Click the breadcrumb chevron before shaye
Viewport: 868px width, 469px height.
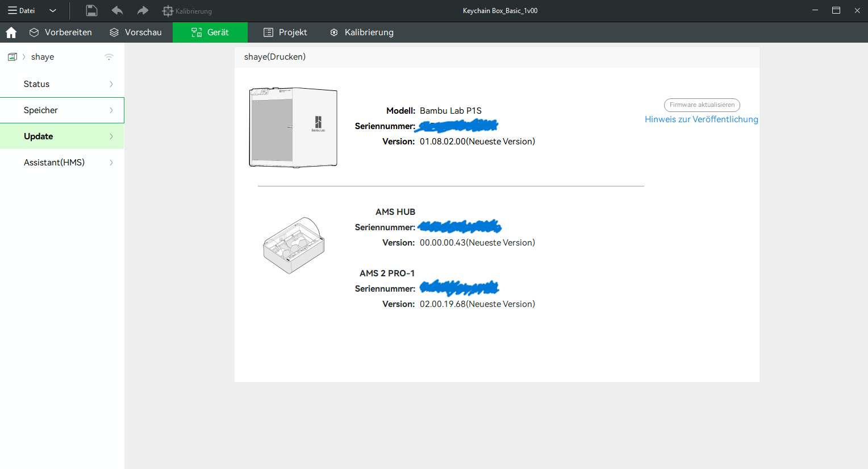click(24, 57)
